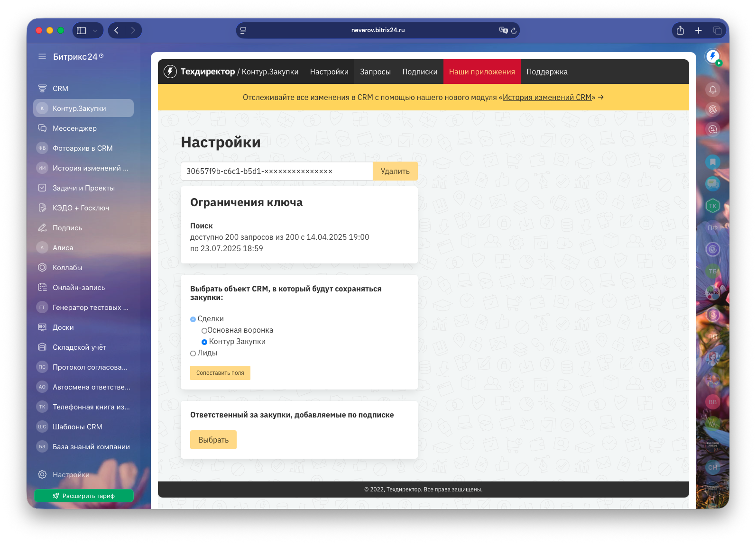Select the Сделки radio button
Viewport: 756px width, 544px height.
[193, 319]
